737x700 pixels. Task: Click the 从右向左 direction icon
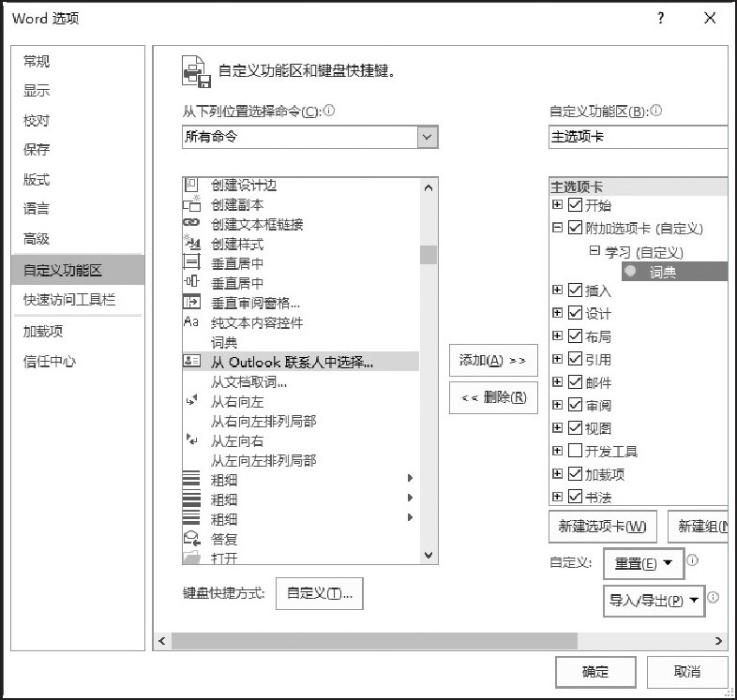pyautogui.click(x=191, y=400)
